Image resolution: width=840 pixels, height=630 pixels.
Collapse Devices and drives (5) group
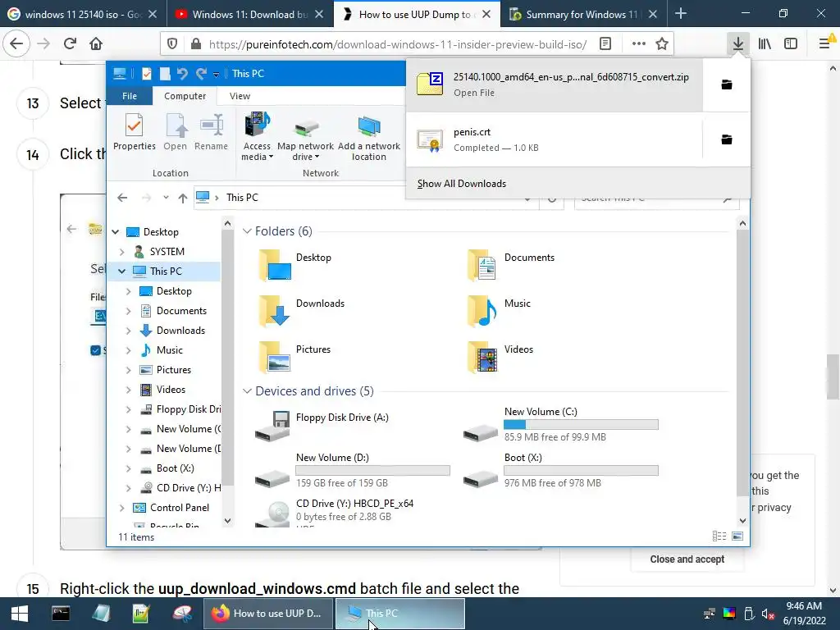click(x=247, y=391)
